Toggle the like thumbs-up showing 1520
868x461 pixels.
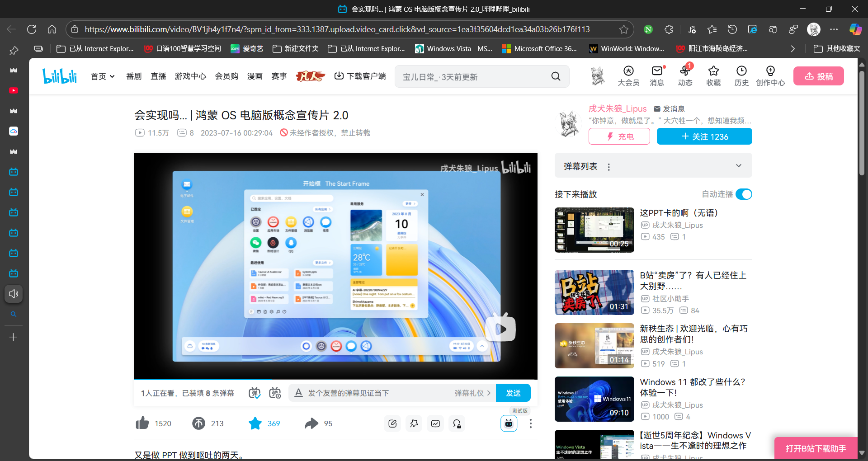142,423
